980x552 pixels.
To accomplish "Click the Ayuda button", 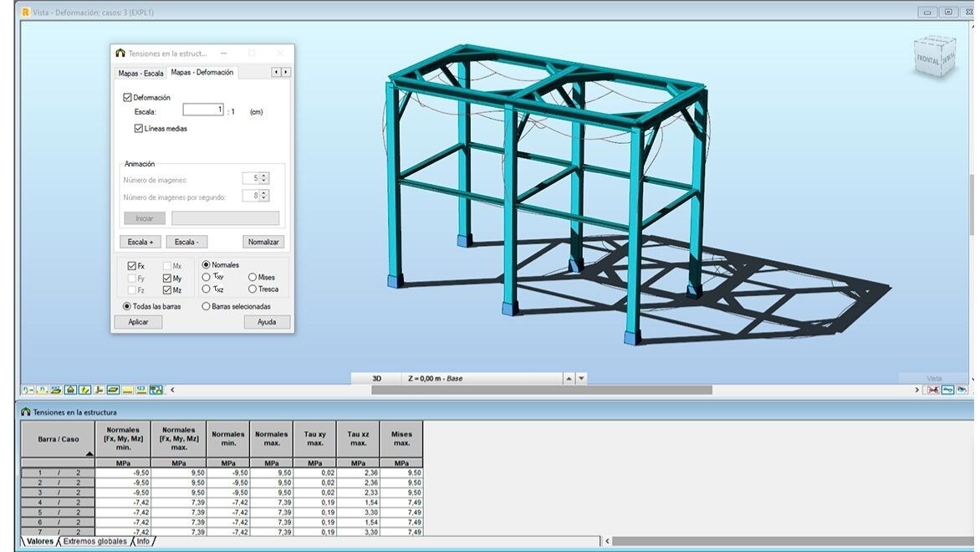I will pyautogui.click(x=267, y=322).
